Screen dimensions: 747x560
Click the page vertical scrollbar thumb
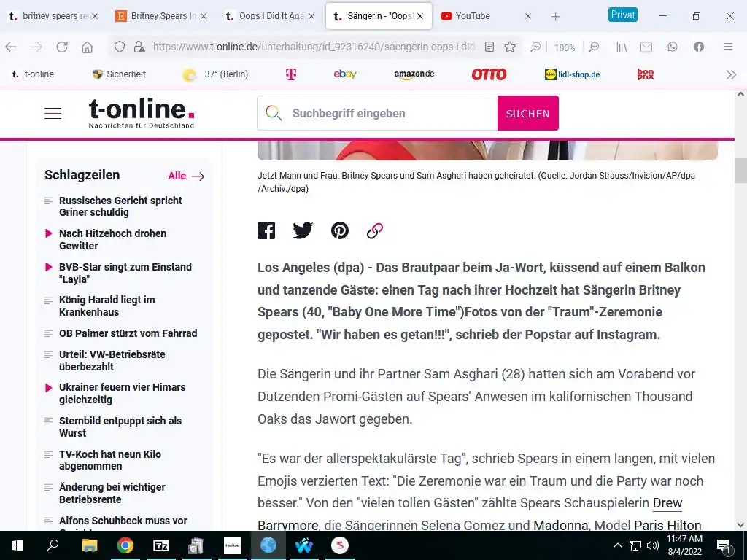[x=740, y=170]
